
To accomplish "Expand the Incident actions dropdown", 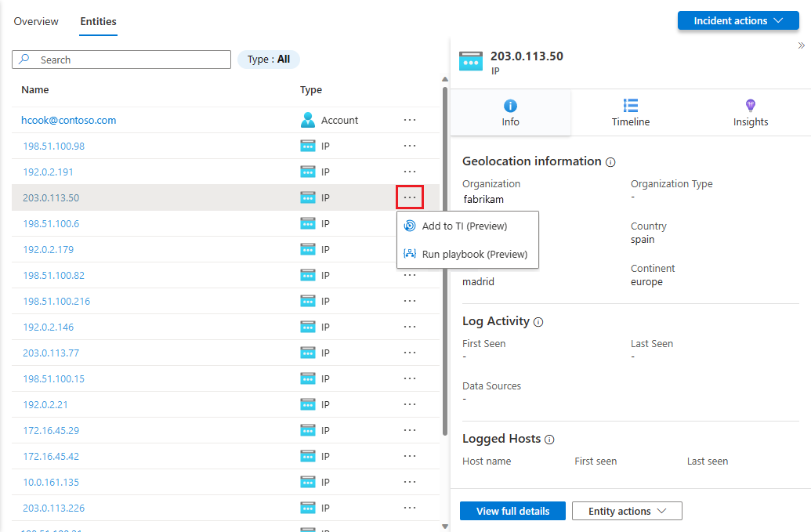I will coord(737,20).
